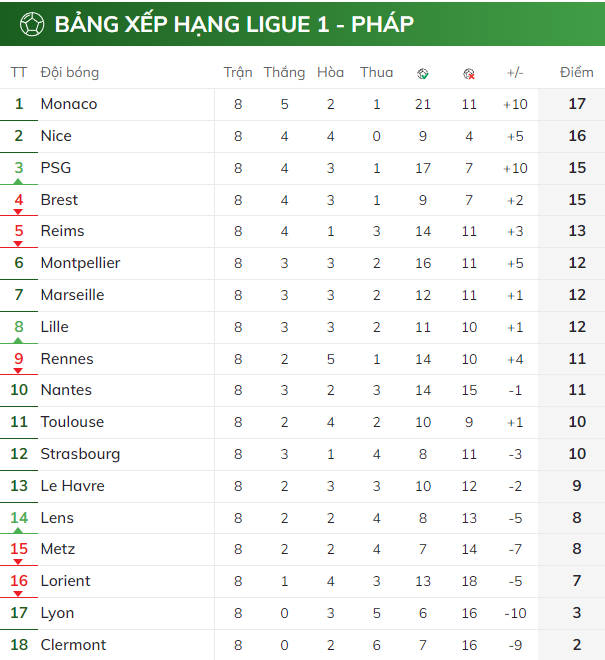Screen dimensions: 605x660
Task: Open the Marseille team link
Action: pyautogui.click(x=72, y=295)
